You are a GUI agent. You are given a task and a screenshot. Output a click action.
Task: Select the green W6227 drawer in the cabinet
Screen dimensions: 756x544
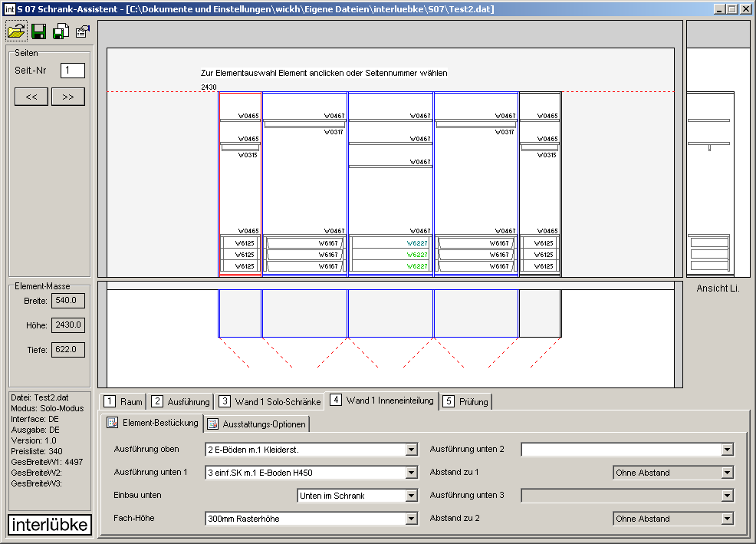pos(417,254)
